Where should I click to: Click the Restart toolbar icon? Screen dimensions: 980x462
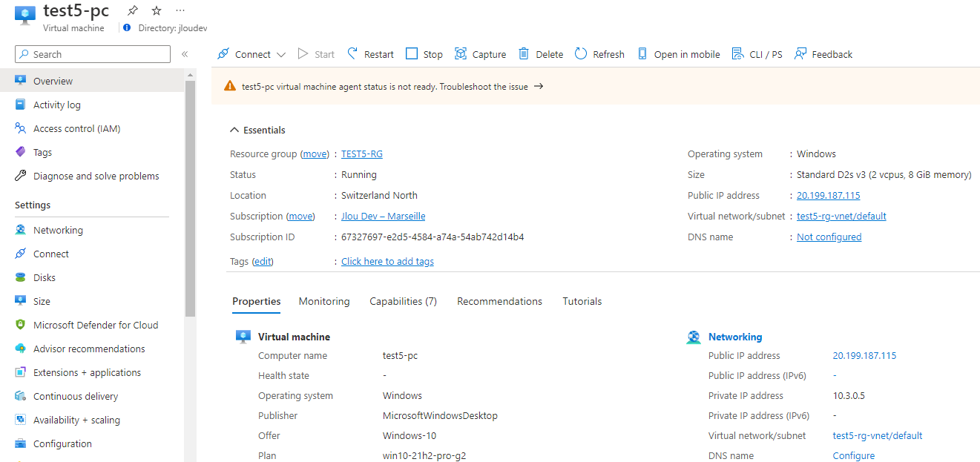coord(353,53)
